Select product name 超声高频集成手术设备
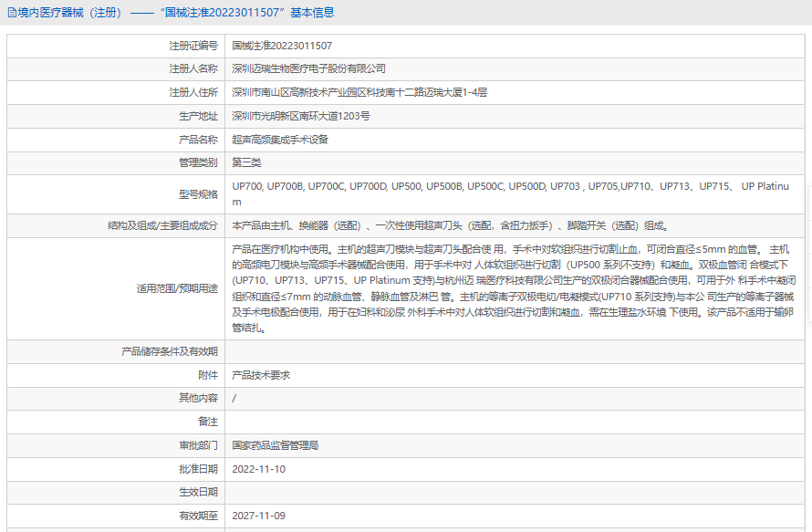The image size is (812, 532). click(280, 140)
